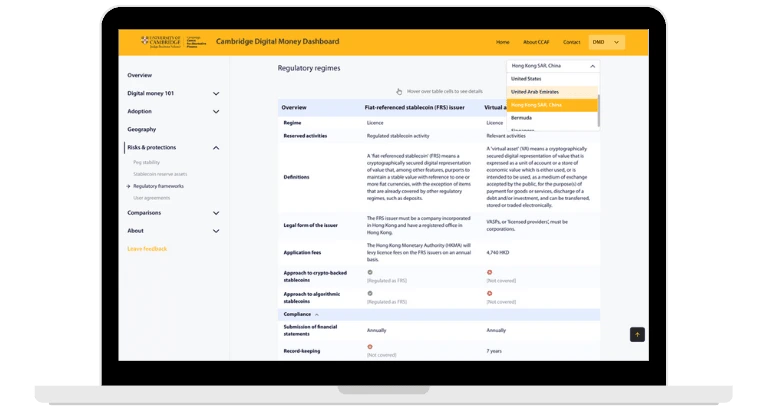This screenshot has height=410, width=767.
Task: Select United Arab Emirates from jurisdiction list
Action: click(552, 92)
